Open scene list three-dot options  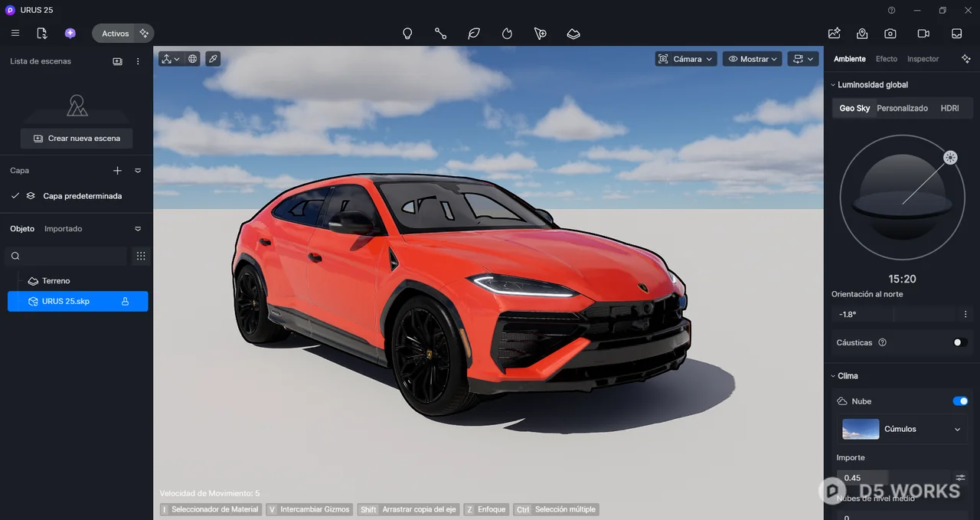point(138,61)
